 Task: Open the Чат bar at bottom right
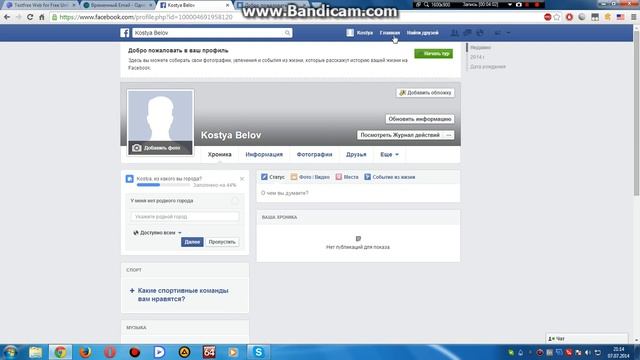(587, 338)
